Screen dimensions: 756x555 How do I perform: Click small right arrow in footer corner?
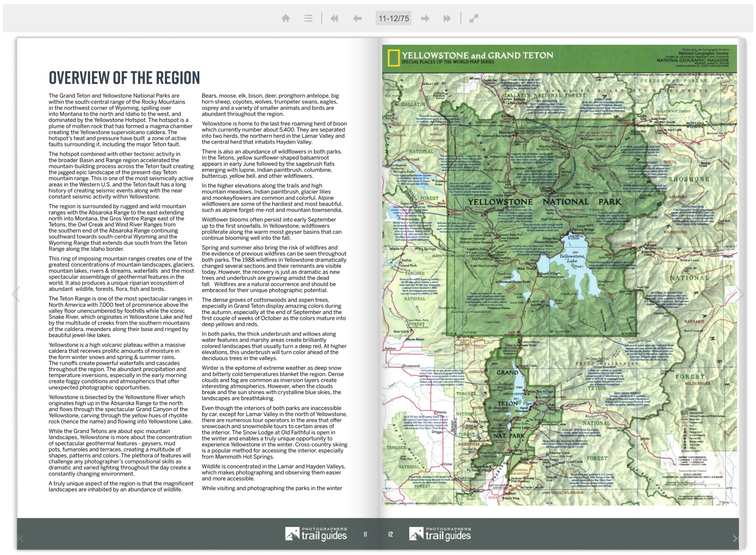tap(735, 539)
